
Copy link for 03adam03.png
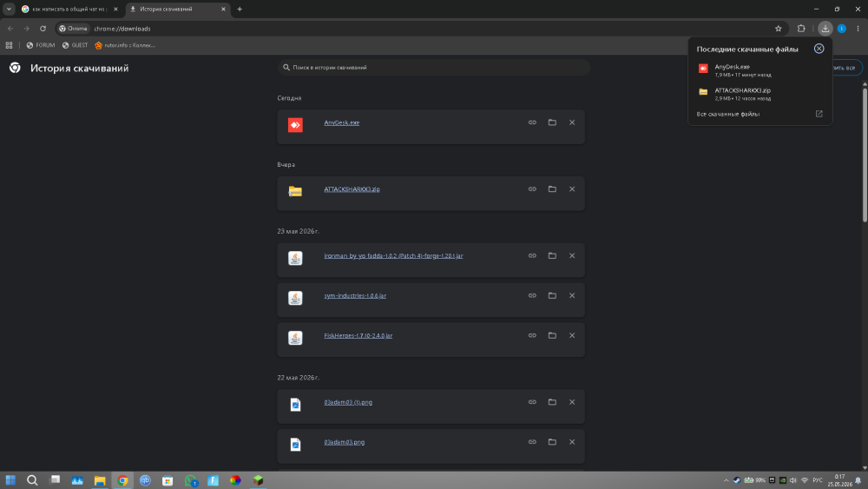(x=532, y=442)
